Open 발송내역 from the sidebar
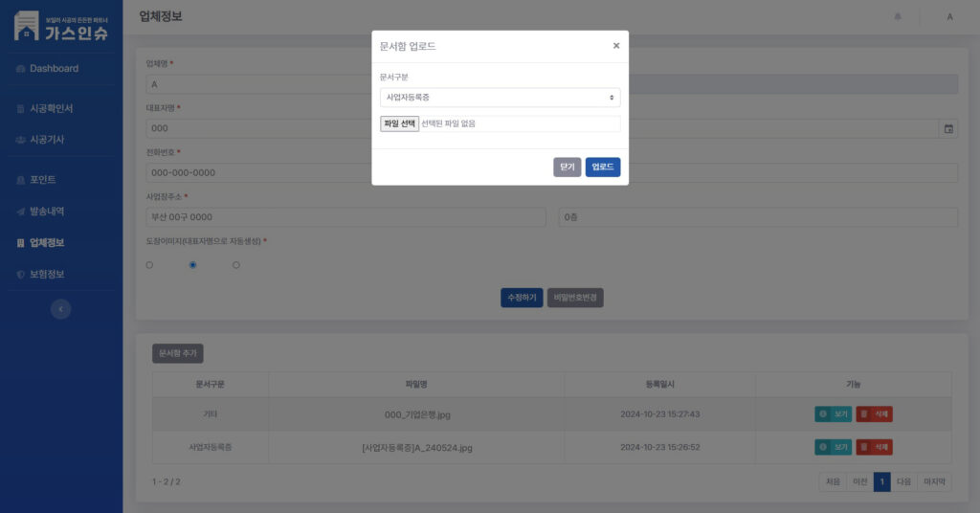The height and width of the screenshot is (513, 980). [46, 212]
